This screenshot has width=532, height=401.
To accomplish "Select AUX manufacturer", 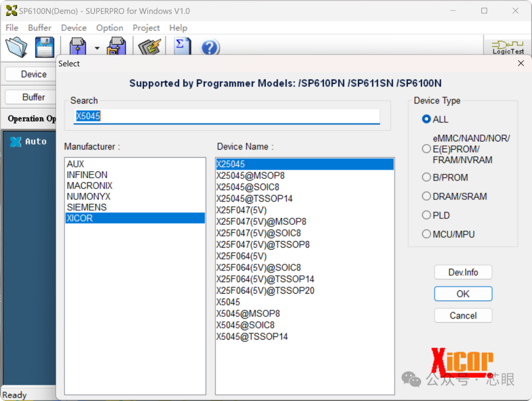I will (135, 164).
